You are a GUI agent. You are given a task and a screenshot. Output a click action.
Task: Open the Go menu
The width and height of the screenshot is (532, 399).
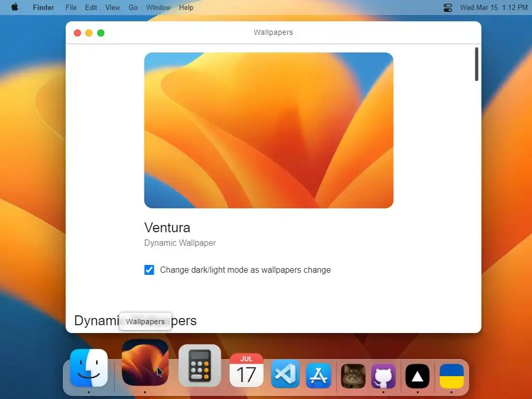pos(133,7)
